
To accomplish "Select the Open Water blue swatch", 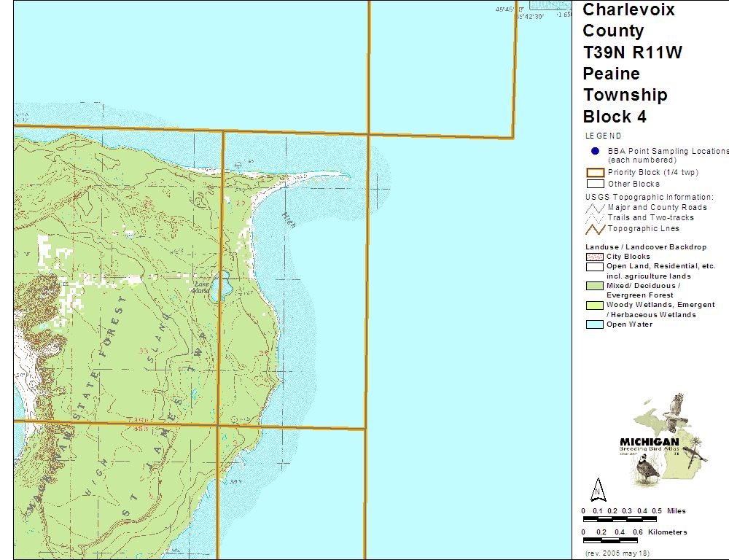I will click(x=595, y=324).
